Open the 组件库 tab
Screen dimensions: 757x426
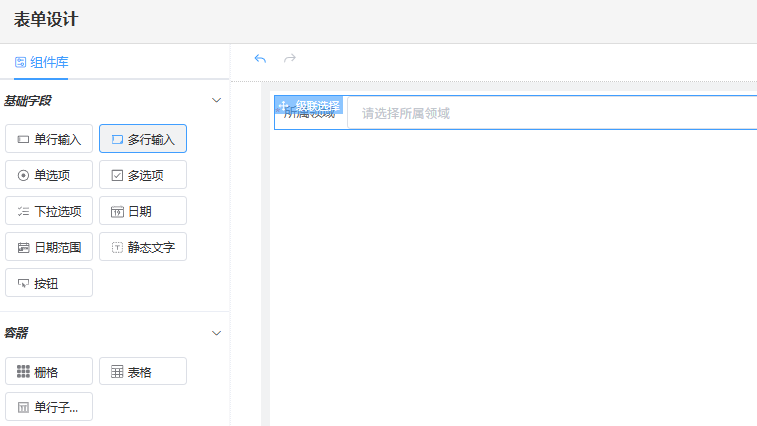pos(41,62)
